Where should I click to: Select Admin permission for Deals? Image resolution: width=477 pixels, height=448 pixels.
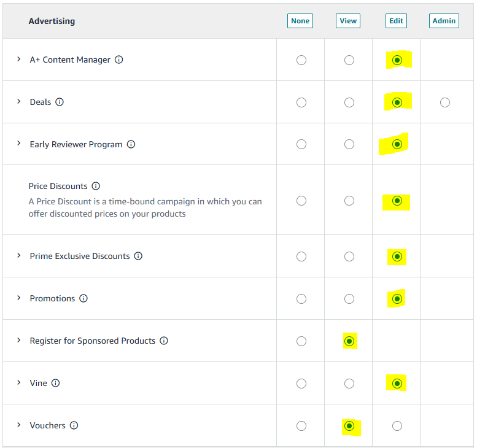point(445,102)
